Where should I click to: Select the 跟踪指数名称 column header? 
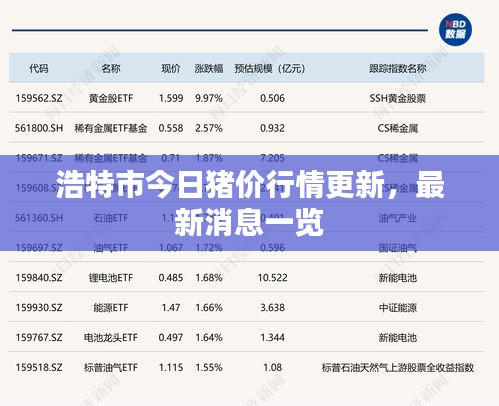click(x=398, y=69)
